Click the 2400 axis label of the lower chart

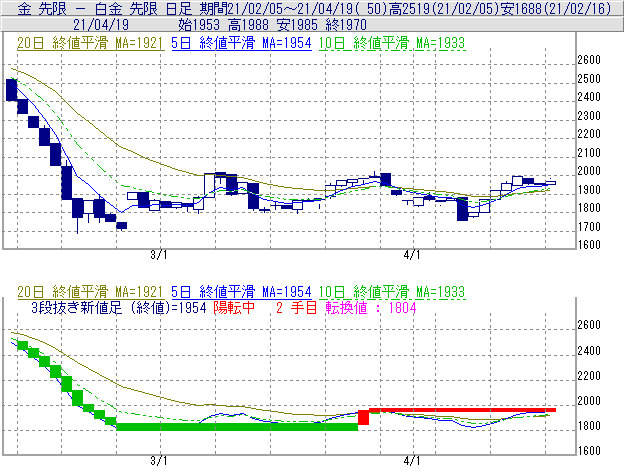click(589, 350)
